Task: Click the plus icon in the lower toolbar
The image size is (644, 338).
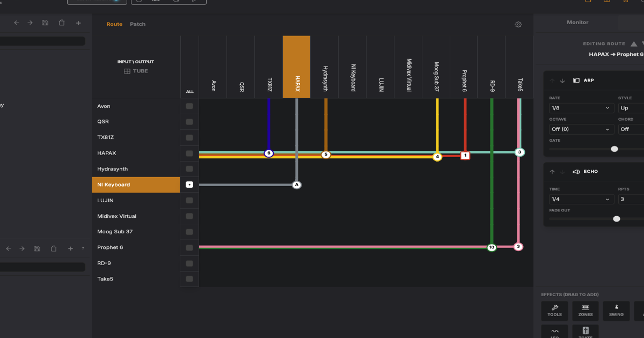Action: tap(70, 248)
